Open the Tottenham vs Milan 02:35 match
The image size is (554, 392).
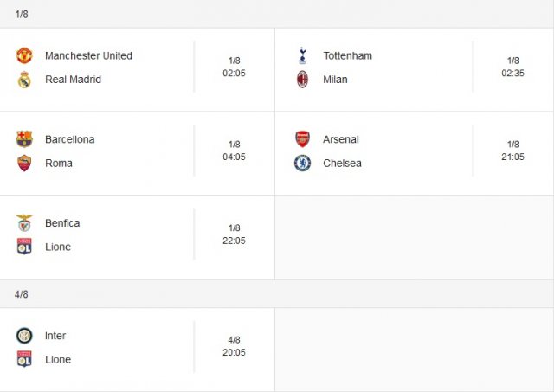coord(414,69)
